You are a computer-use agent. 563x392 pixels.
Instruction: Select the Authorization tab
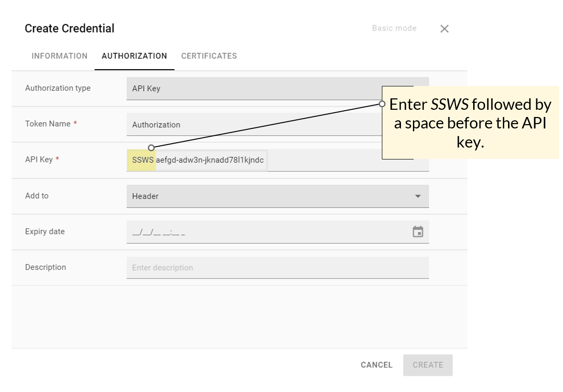[134, 56]
